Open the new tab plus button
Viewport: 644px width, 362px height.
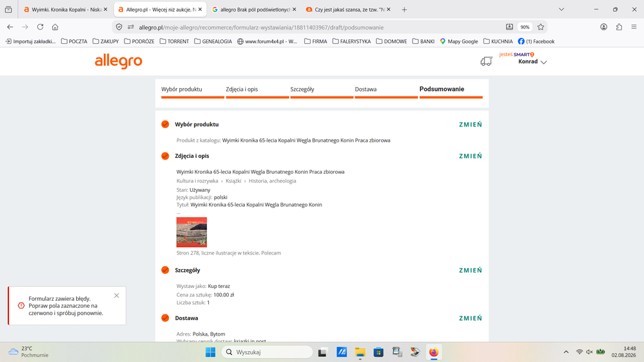pyautogui.click(x=404, y=10)
